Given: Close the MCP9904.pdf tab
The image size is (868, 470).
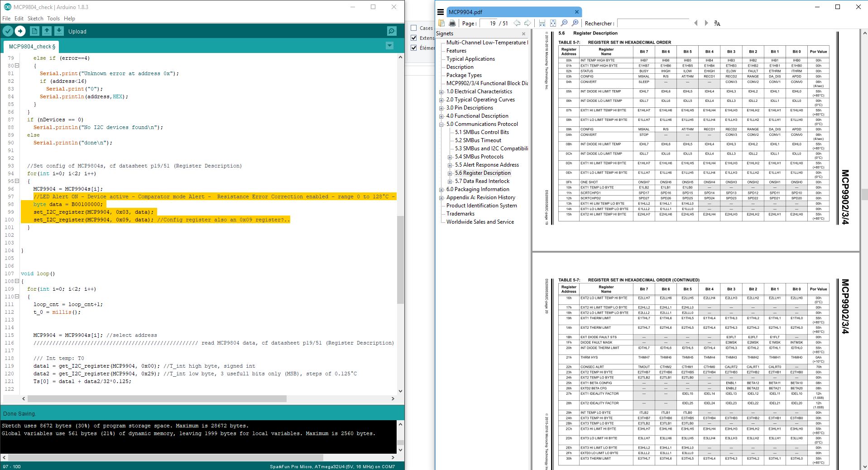Looking at the screenshot, I should (x=576, y=12).
